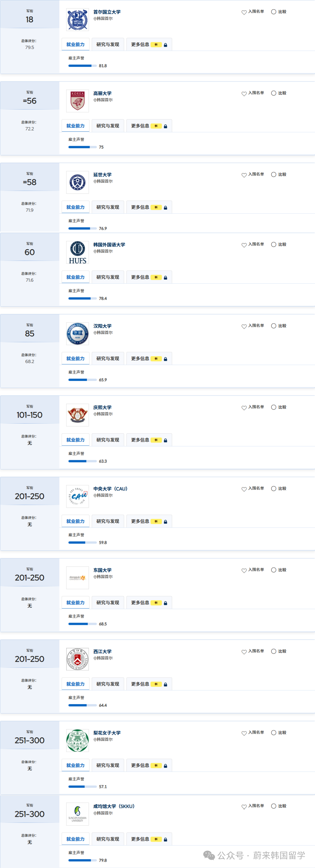Viewport: 315px width, 868px height.
Task: Open the 成均馆大学（SKKU）name link
Action: (x=114, y=806)
